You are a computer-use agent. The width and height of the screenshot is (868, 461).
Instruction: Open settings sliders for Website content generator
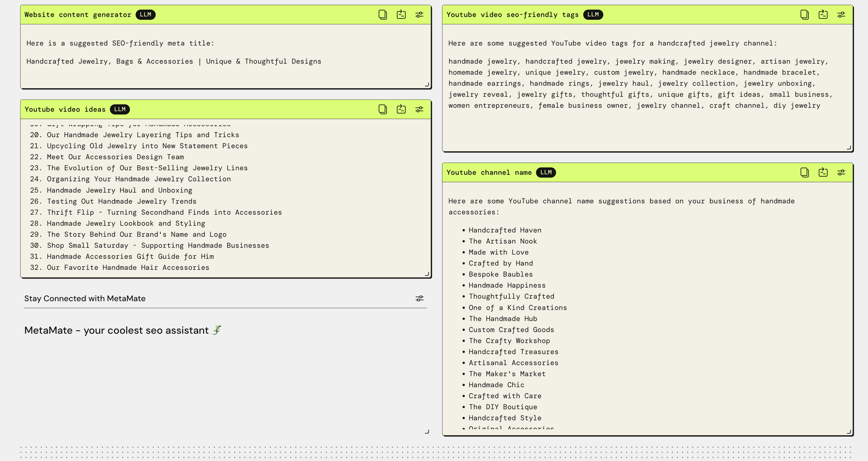[419, 14]
